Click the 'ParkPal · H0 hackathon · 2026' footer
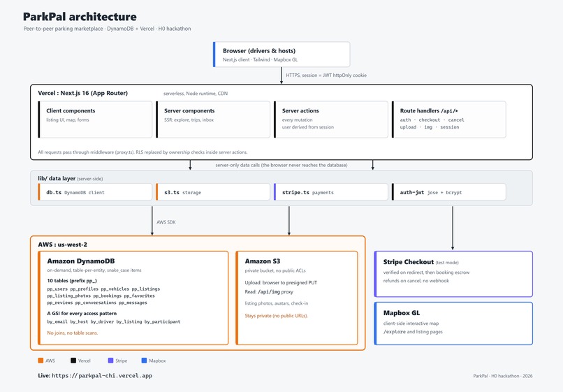Viewport: 563px width, 392px height. tap(503, 376)
